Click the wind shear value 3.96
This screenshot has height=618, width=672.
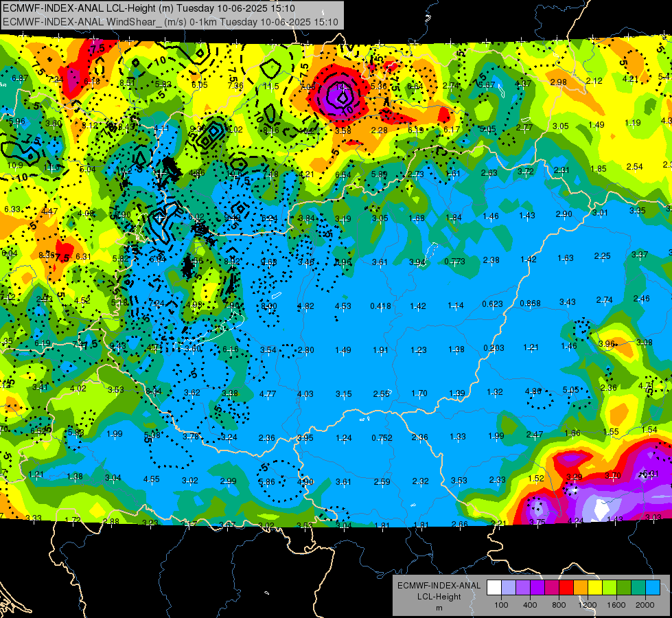pos(607,344)
